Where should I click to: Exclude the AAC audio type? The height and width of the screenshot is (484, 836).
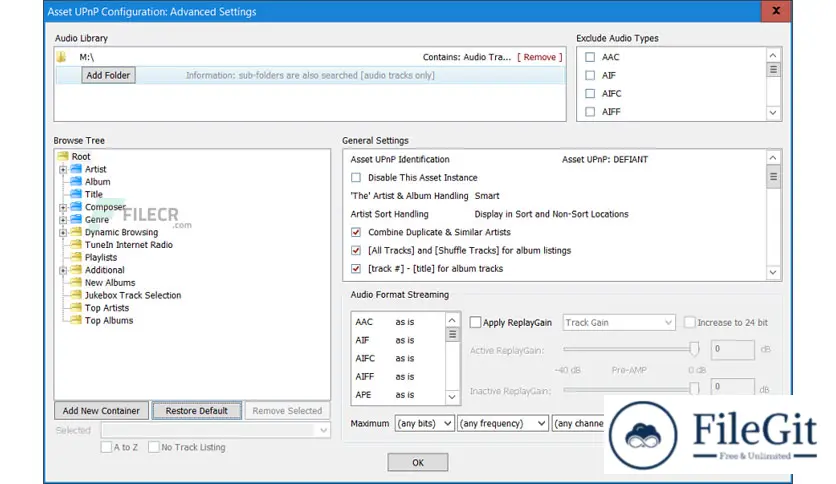pyautogui.click(x=590, y=57)
